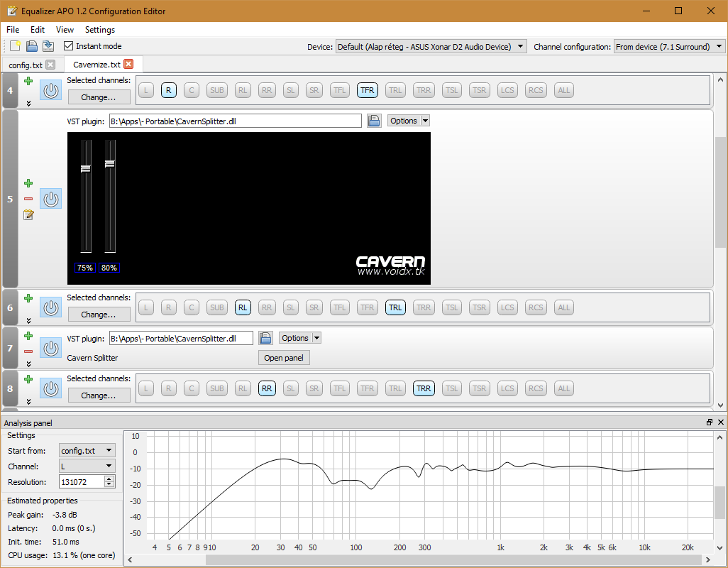Screen dimensions: 728x568
Task: Toggle power button for filter row 6
Action: 50,307
